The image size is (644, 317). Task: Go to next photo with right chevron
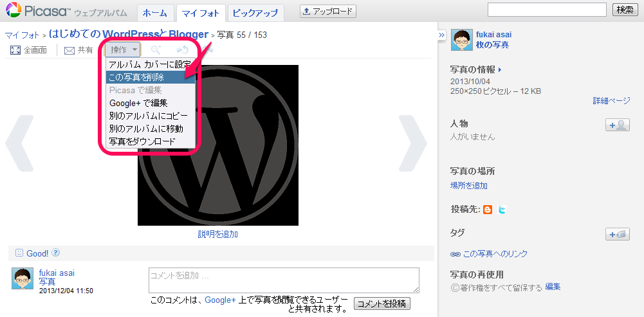413,143
